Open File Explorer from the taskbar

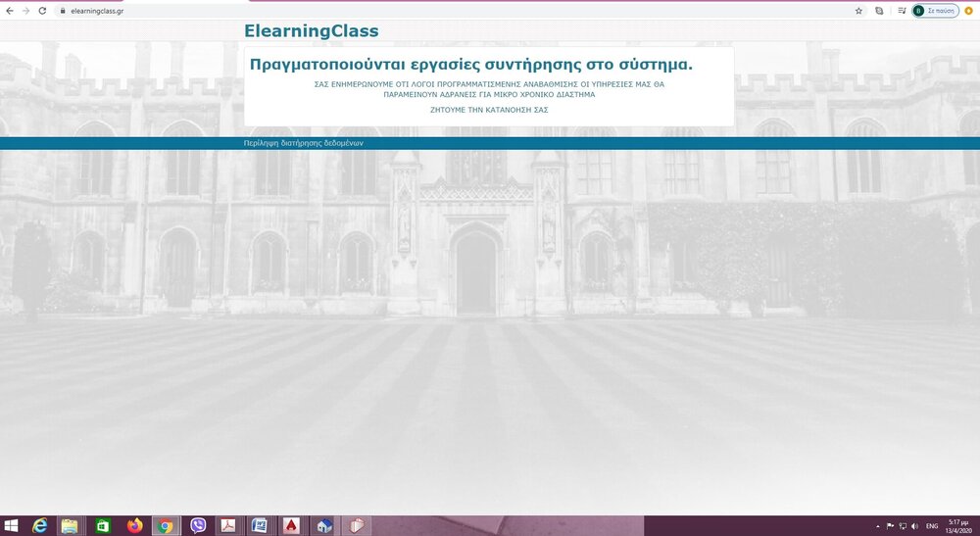(71, 526)
